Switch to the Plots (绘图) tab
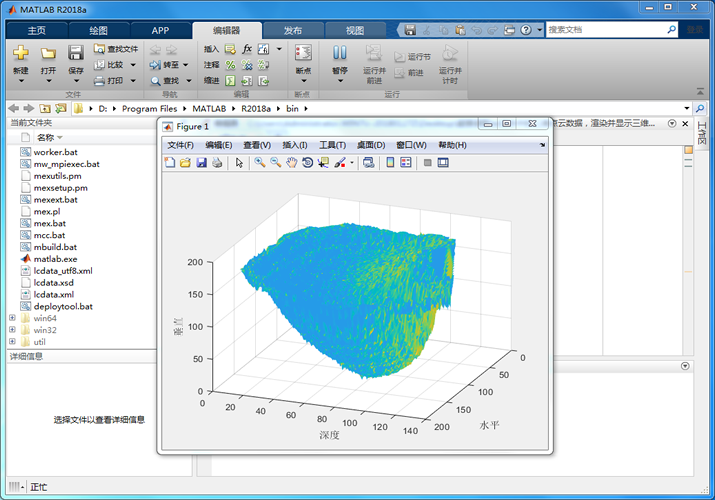 click(98, 31)
